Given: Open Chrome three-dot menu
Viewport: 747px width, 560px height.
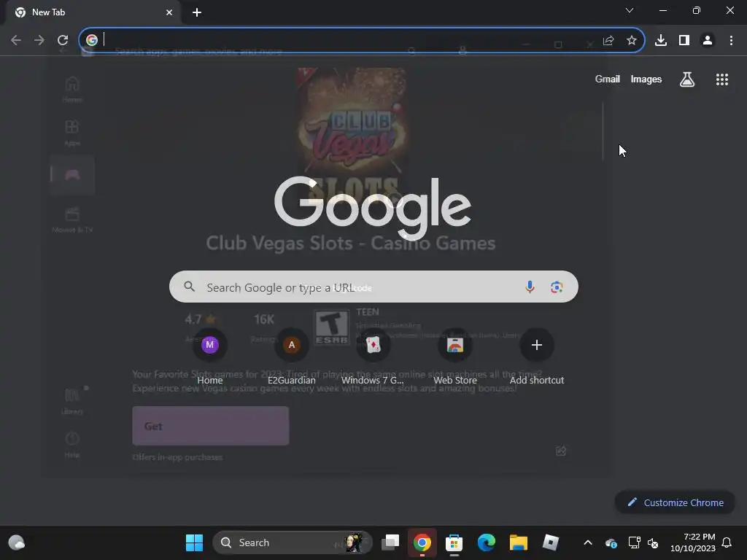Looking at the screenshot, I should tap(731, 41).
